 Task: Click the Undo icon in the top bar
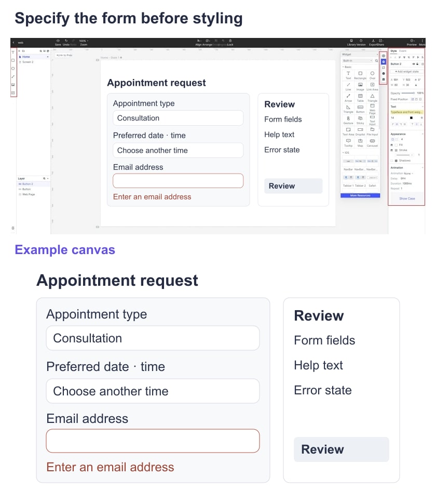66,42
